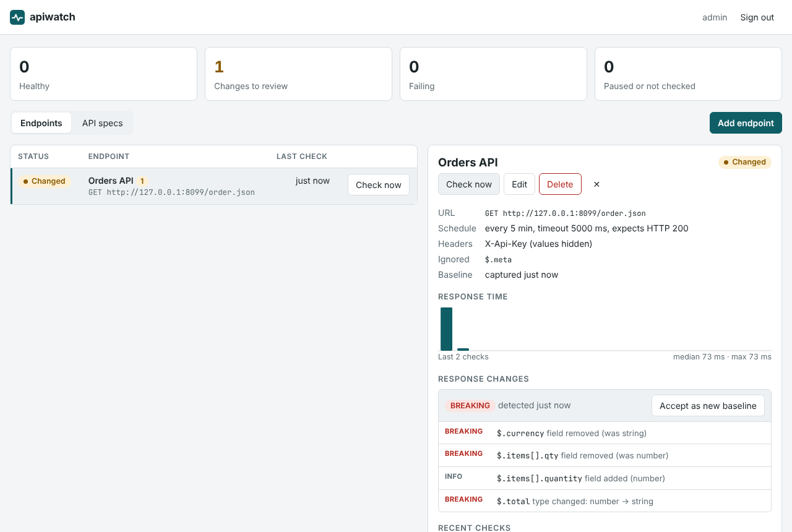The height and width of the screenshot is (532, 792).
Task: Click the X-Api-Key headers value
Action: [538, 244]
